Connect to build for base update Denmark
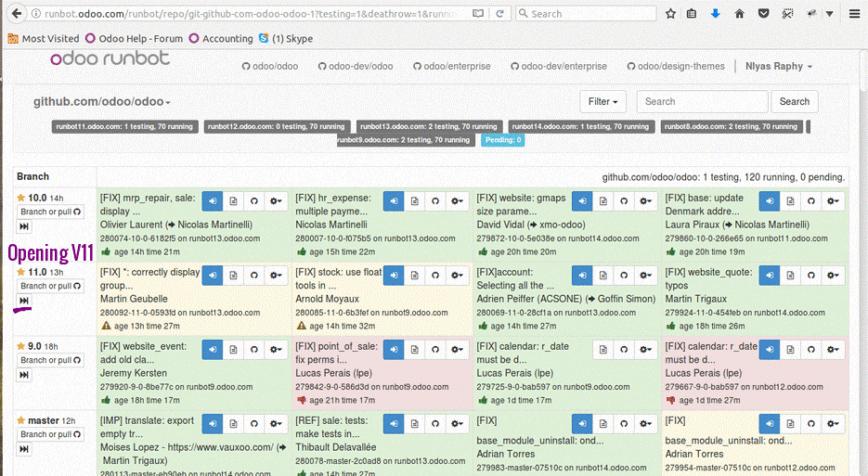This screenshot has width=868, height=476. [x=770, y=201]
